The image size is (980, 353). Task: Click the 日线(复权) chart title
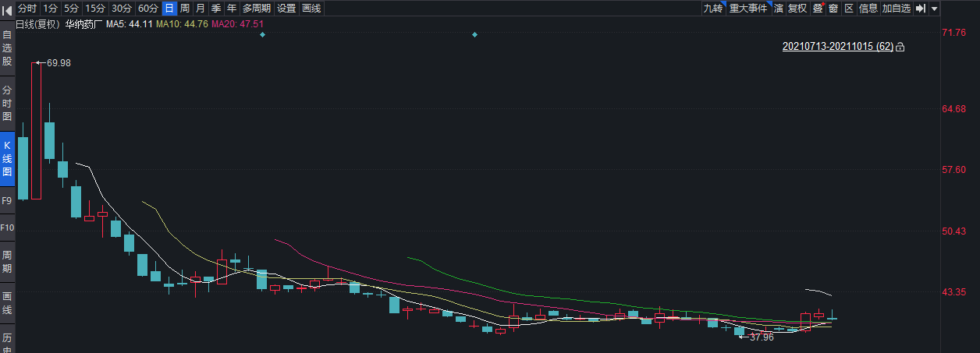pyautogui.click(x=38, y=24)
